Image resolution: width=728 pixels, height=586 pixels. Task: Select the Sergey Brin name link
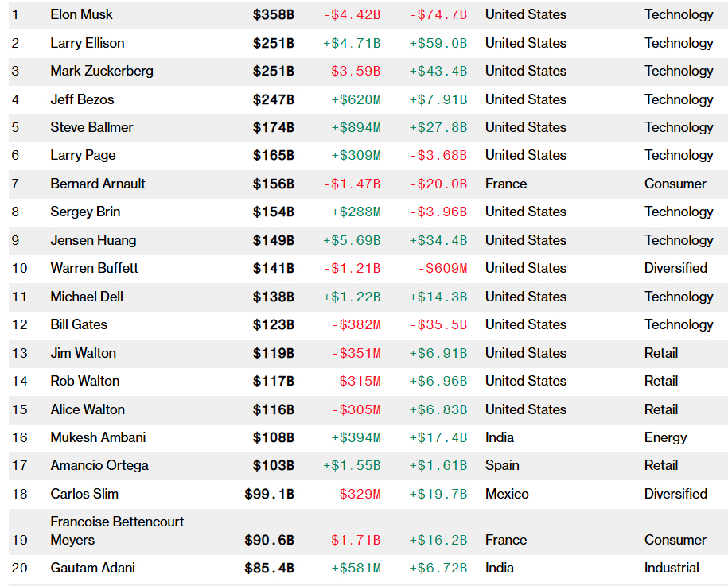85,212
